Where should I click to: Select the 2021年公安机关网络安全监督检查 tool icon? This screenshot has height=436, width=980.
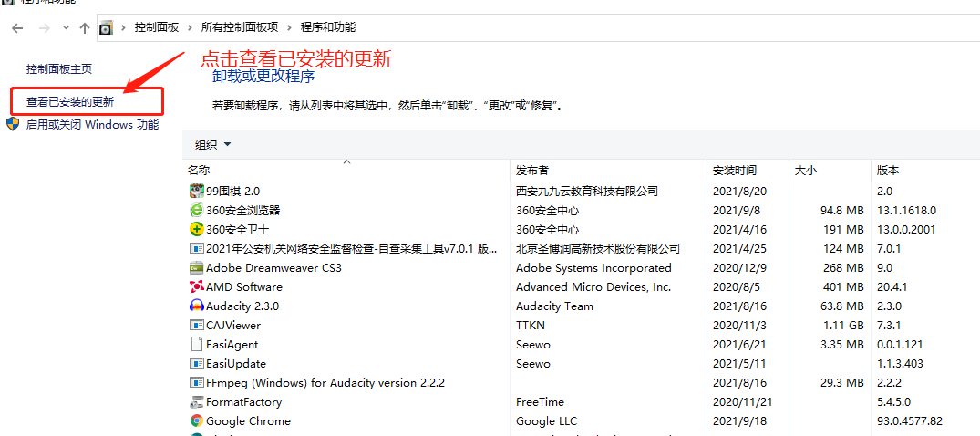pyautogui.click(x=197, y=248)
